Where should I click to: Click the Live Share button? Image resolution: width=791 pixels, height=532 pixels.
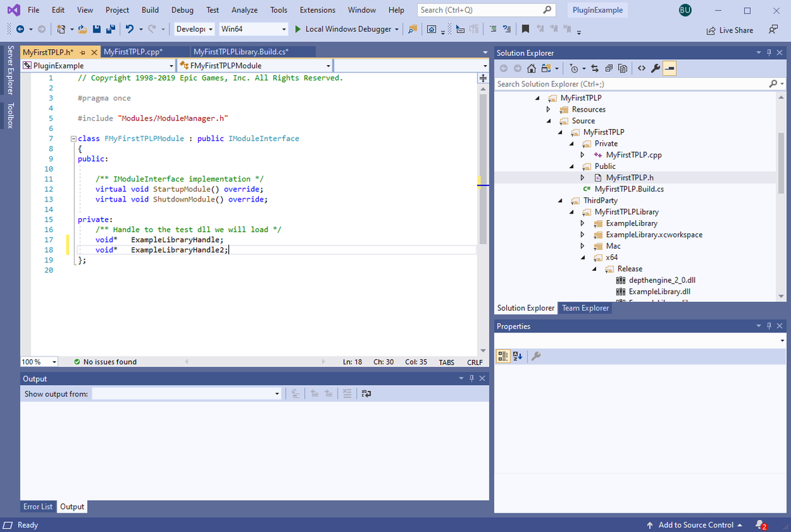click(729, 30)
